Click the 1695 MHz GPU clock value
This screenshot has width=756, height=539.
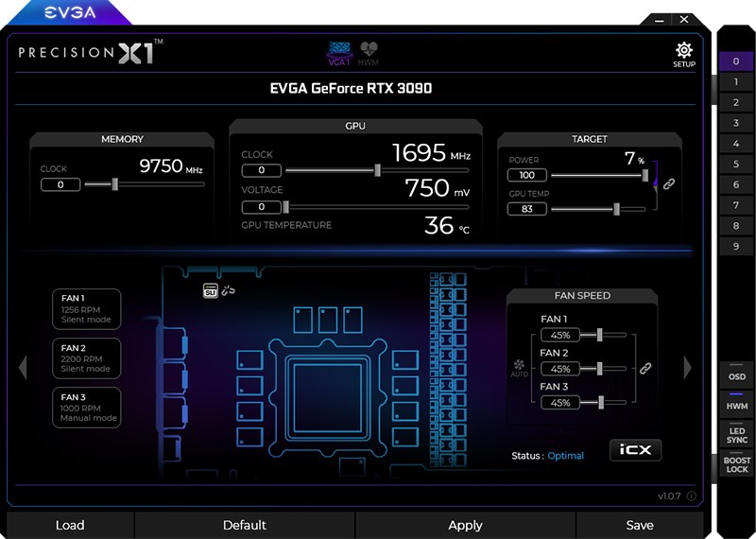tap(431, 152)
